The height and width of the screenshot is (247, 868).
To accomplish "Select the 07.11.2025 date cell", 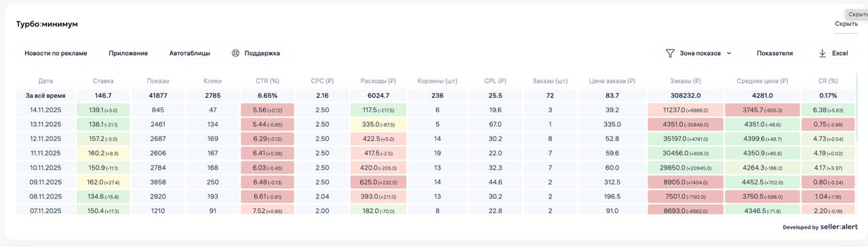I will [45, 210].
